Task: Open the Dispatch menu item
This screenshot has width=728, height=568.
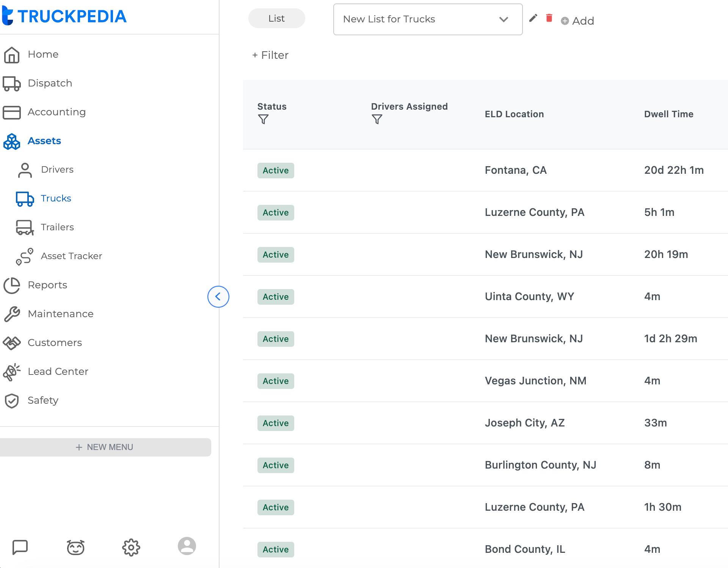Action: [50, 83]
